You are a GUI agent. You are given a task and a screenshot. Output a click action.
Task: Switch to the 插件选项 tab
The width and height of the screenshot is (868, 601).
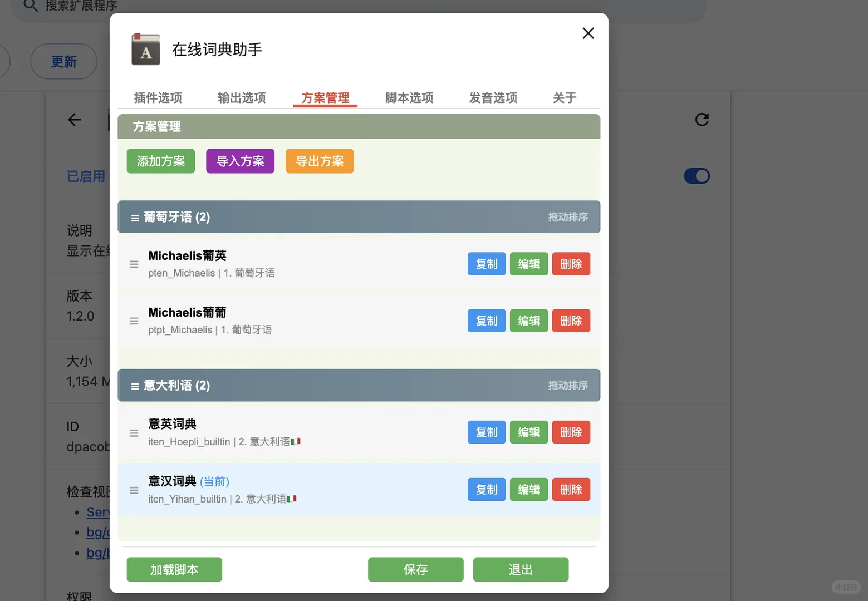[x=158, y=97]
